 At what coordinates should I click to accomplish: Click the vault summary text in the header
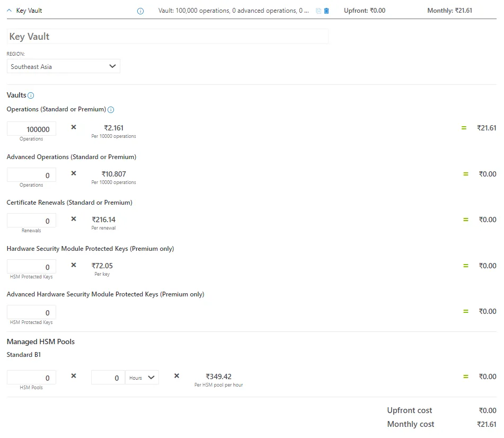point(233,11)
